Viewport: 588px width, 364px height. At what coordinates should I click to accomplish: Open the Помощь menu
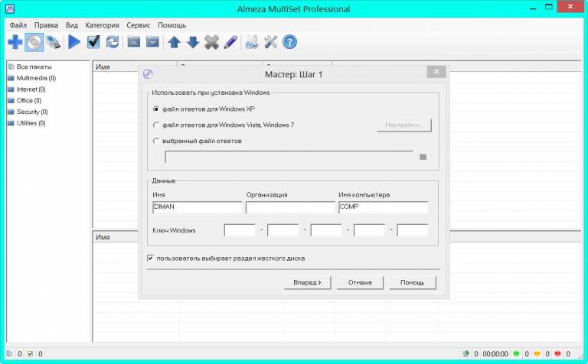pyautogui.click(x=171, y=25)
